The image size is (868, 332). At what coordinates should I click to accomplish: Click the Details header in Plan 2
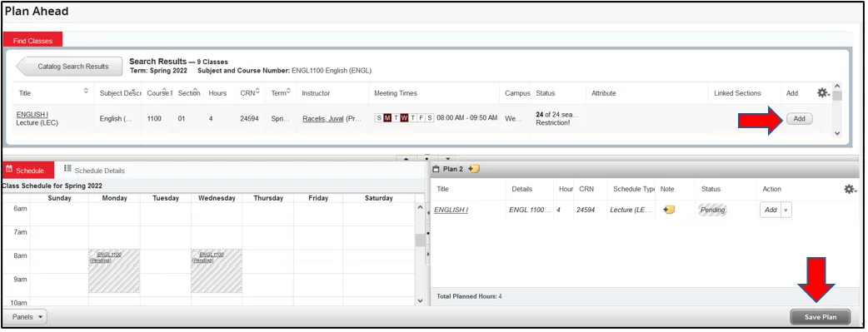(x=521, y=189)
